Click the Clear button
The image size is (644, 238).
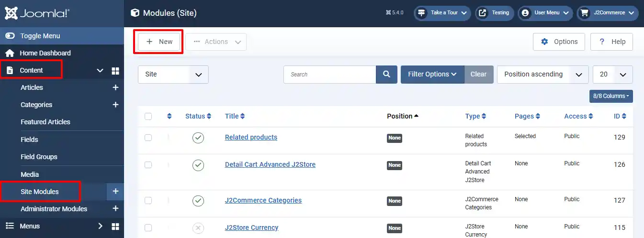479,74
